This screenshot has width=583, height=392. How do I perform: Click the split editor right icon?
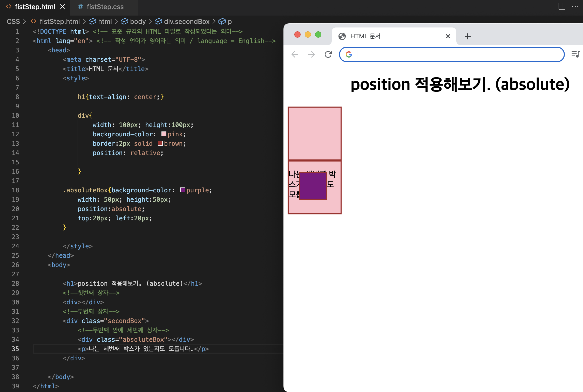(x=562, y=6)
